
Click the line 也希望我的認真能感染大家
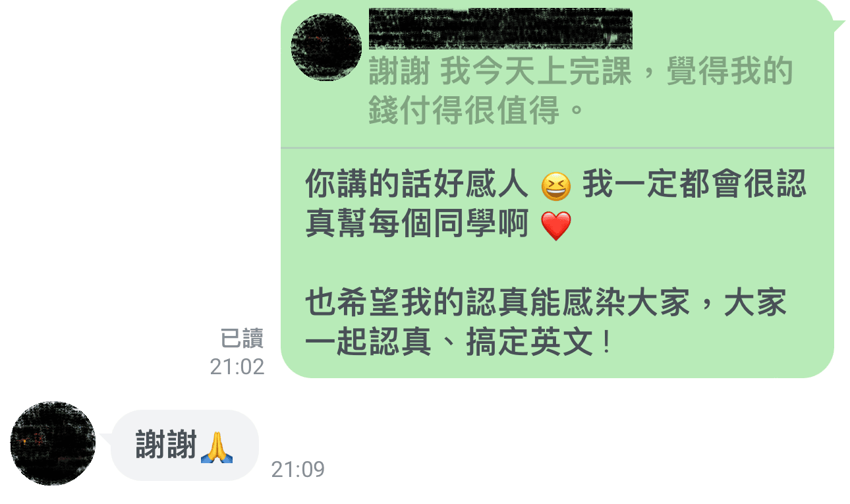pos(497,304)
